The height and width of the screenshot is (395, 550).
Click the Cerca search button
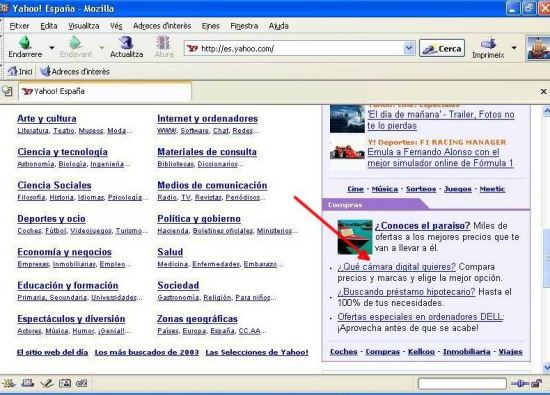click(442, 48)
